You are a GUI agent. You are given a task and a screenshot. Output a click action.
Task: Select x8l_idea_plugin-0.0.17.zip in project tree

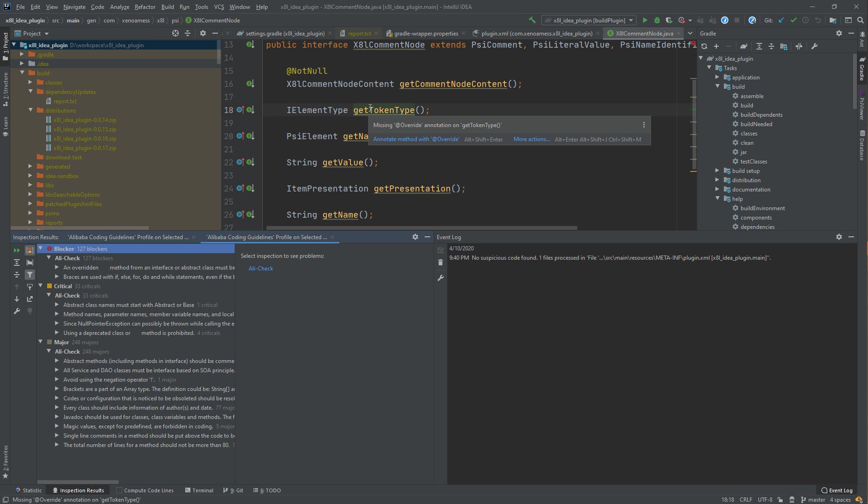coord(84,148)
